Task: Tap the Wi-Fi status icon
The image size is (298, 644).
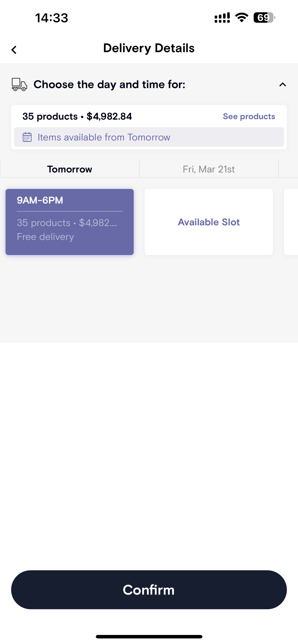Action: [x=241, y=17]
